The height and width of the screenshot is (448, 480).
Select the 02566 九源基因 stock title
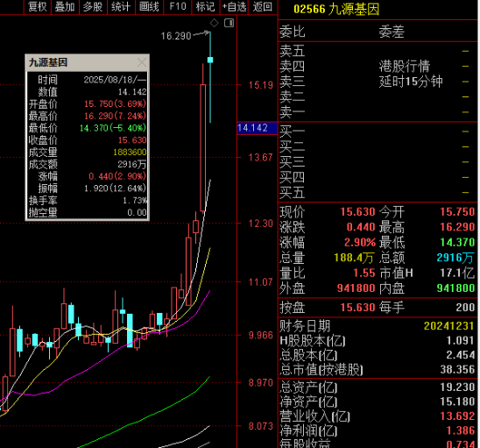click(x=336, y=9)
